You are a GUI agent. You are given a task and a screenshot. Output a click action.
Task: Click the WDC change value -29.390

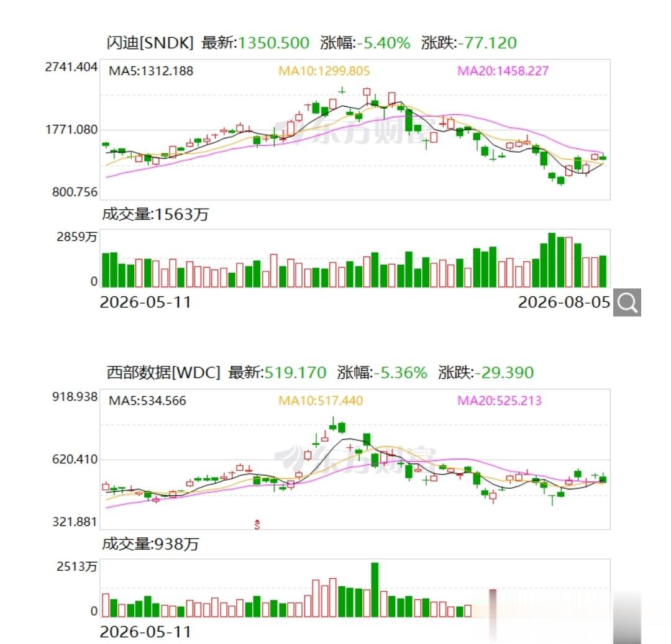[504, 373]
